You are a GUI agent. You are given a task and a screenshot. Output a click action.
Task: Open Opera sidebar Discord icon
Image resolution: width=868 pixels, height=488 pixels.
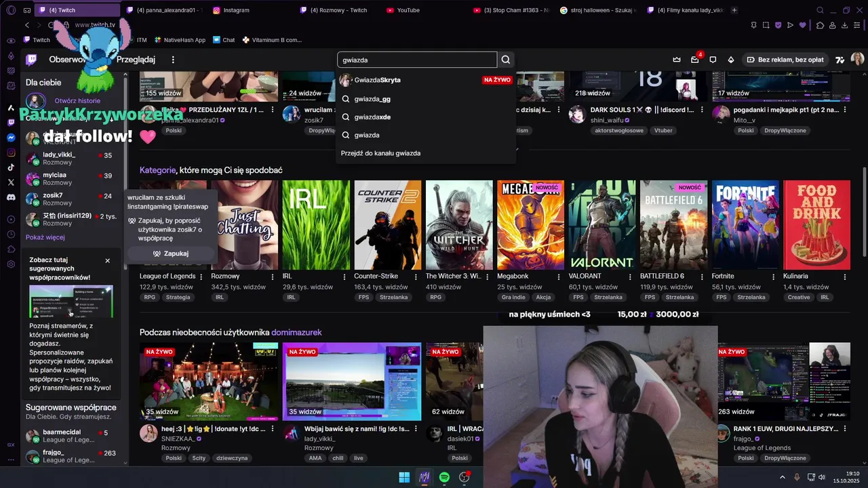click(x=11, y=197)
